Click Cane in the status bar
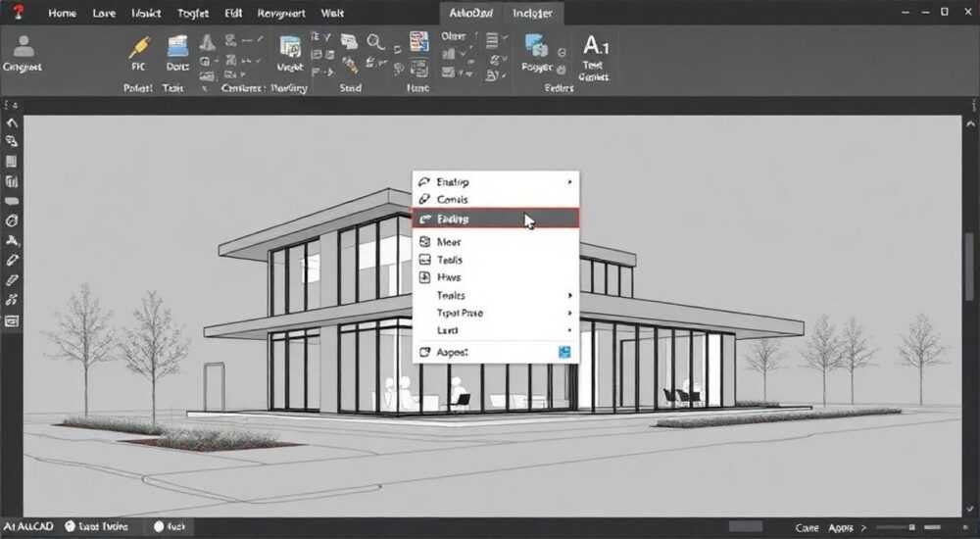 [x=807, y=528]
